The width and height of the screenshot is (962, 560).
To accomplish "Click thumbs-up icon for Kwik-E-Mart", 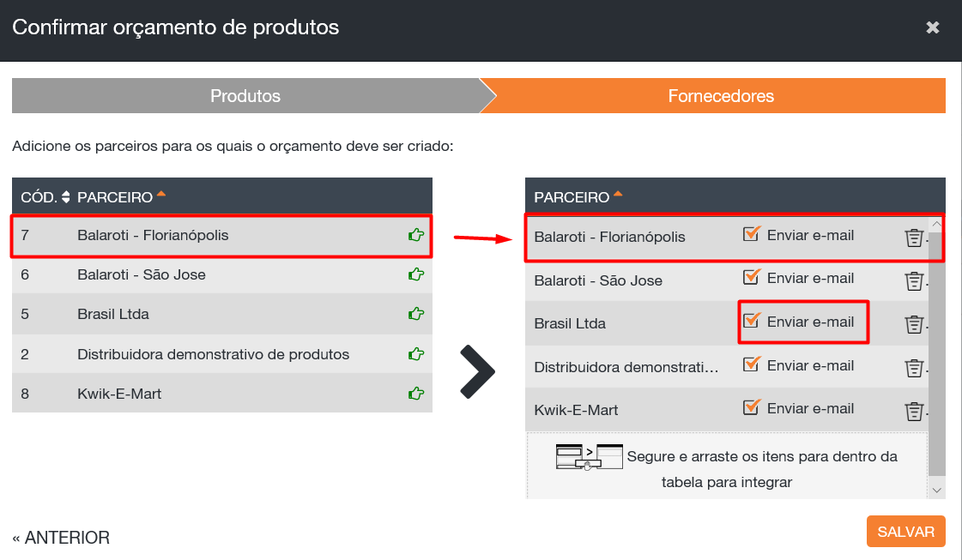I will point(416,394).
